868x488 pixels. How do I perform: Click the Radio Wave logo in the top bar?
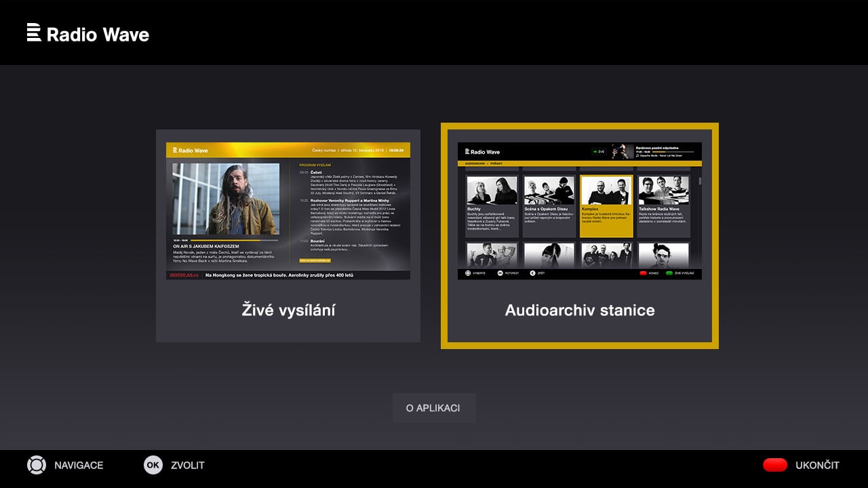pos(88,33)
